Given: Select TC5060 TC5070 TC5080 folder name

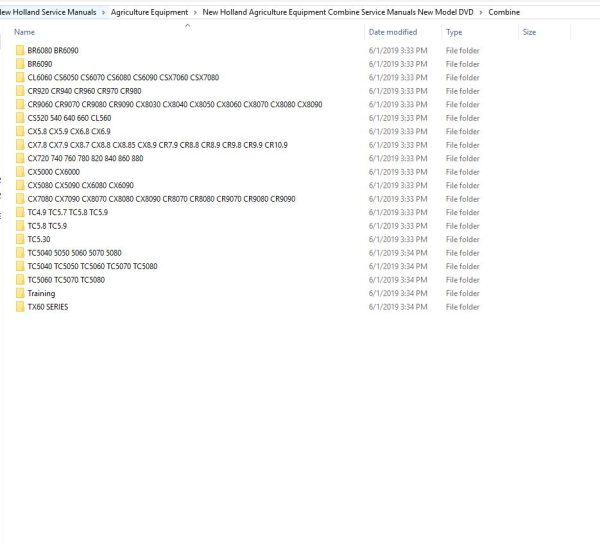Looking at the screenshot, I should coord(66,280).
